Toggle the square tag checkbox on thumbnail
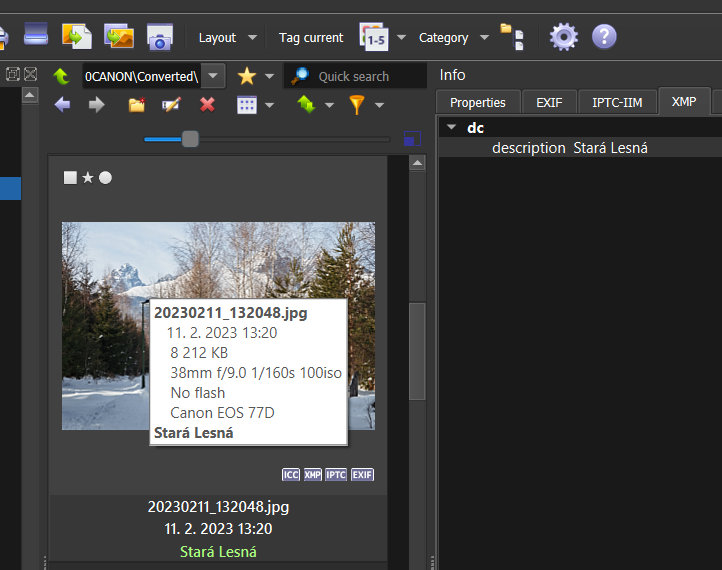 (x=70, y=178)
